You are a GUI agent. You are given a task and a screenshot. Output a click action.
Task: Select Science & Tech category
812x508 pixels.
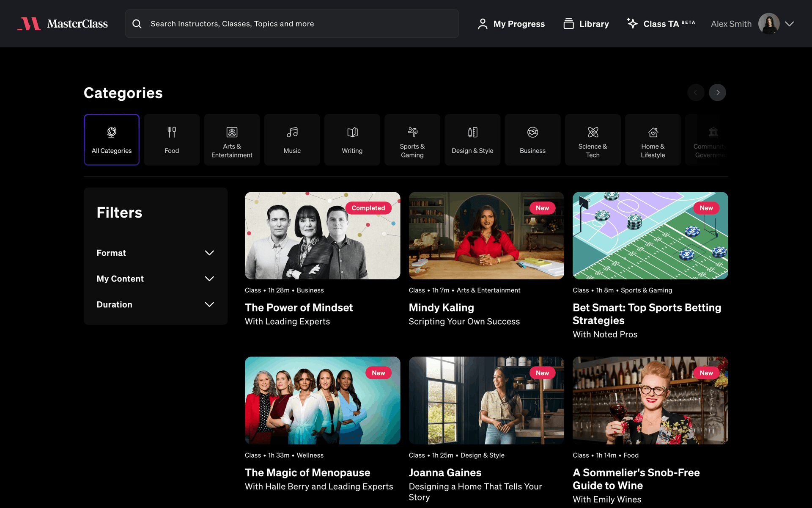click(593, 140)
